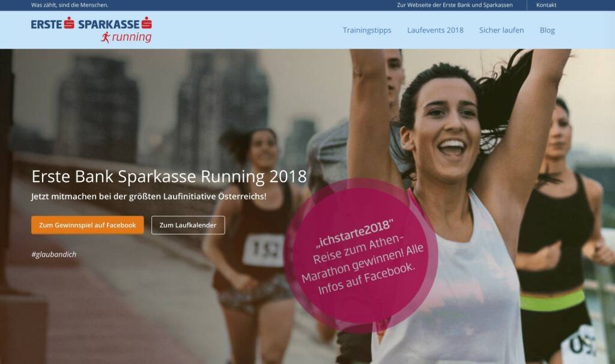Click the Erste Sparkasse running logo
Image resolution: width=615 pixels, height=364 pixels.
91,30
